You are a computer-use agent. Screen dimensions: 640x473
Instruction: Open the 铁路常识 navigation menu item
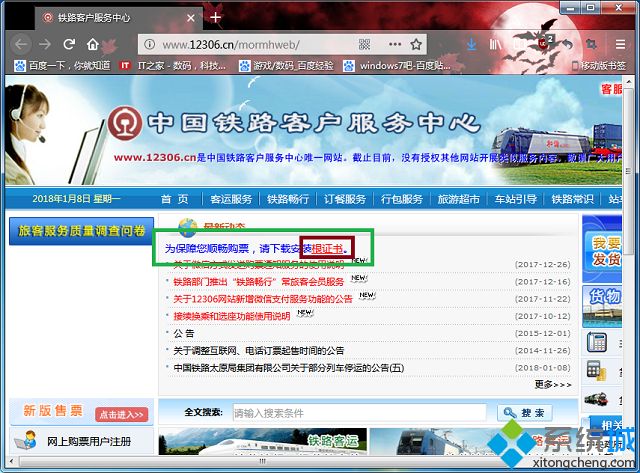click(572, 199)
